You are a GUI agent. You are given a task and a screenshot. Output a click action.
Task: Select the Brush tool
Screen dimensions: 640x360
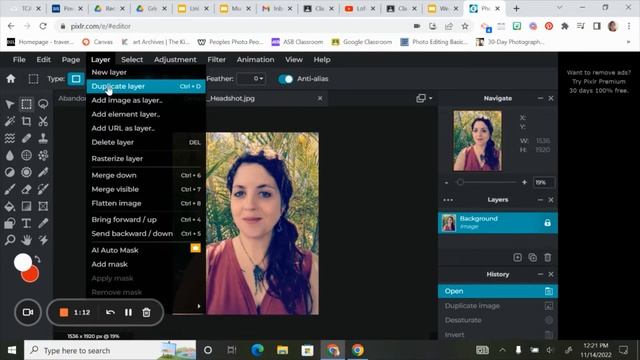coord(10,189)
